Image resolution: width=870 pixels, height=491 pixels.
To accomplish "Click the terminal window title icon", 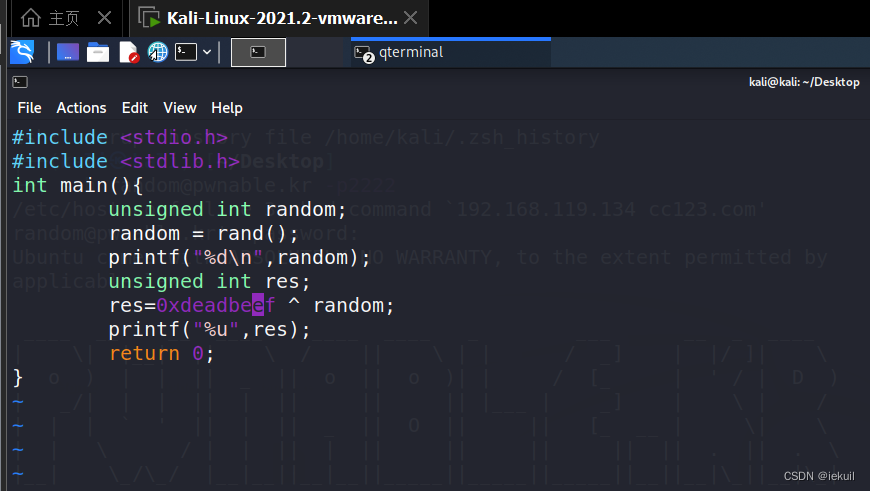I will tap(20, 82).
